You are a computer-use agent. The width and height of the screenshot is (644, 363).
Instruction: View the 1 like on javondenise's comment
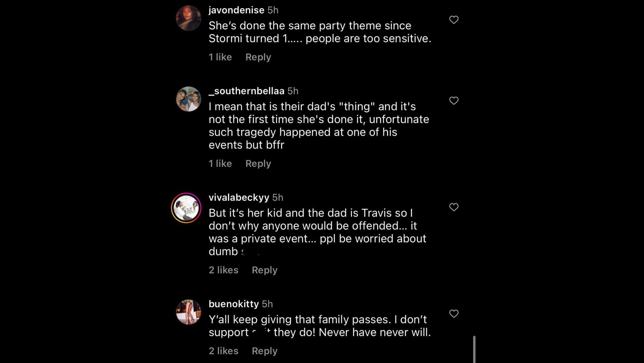point(220,57)
